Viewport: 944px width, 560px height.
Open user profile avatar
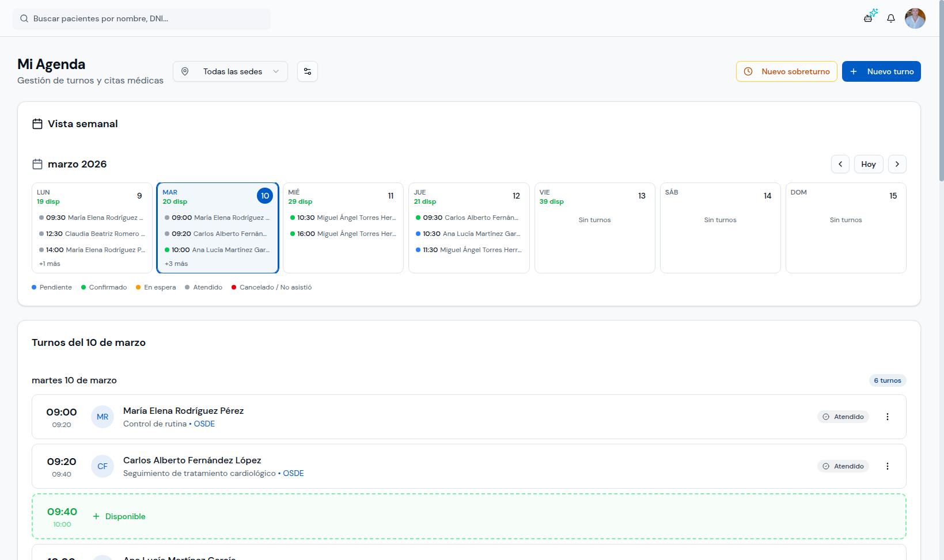coord(915,18)
